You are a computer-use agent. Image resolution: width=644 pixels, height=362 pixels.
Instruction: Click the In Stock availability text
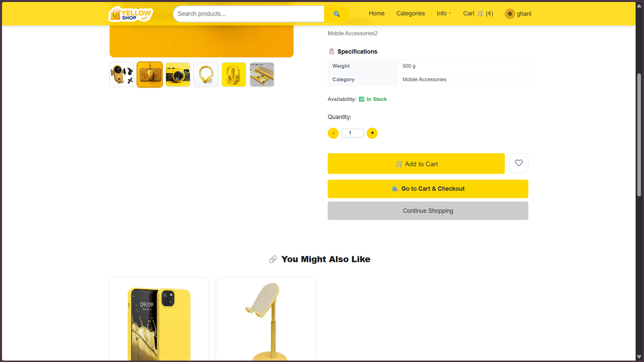(x=376, y=99)
